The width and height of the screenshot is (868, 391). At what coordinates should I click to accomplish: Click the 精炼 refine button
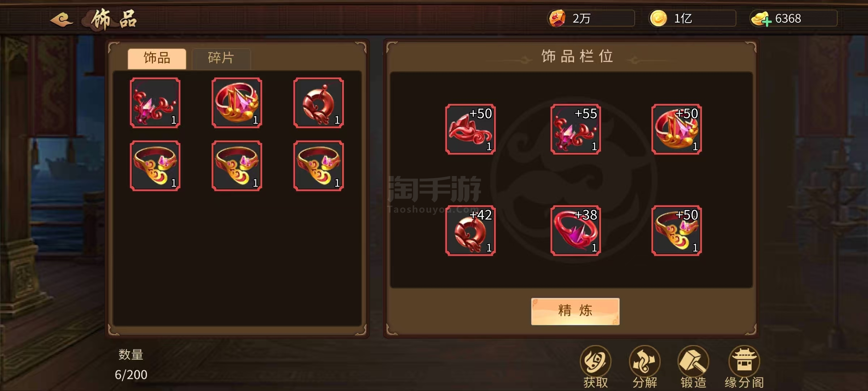575,311
